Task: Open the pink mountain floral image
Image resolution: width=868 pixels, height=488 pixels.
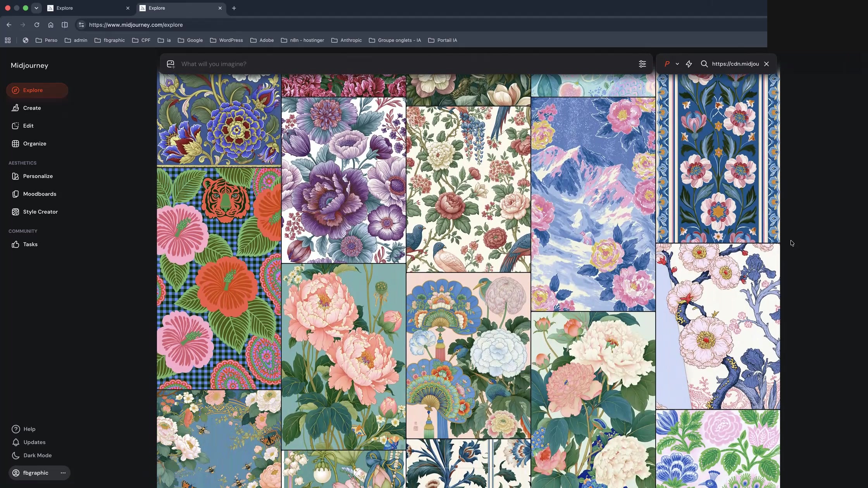Action: (593, 204)
